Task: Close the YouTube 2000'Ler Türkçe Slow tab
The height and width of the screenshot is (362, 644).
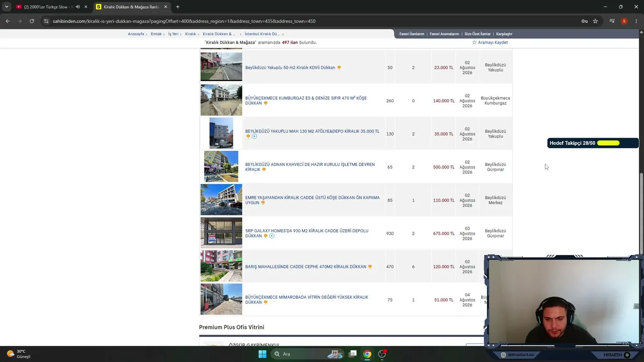Action: [x=86, y=7]
